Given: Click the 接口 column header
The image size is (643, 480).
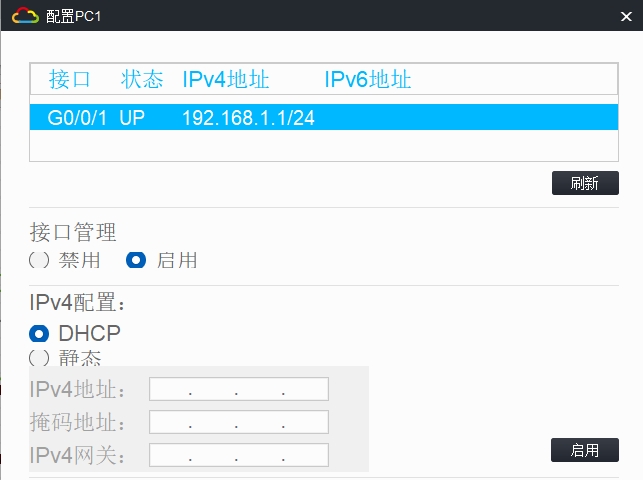Looking at the screenshot, I should [69, 79].
